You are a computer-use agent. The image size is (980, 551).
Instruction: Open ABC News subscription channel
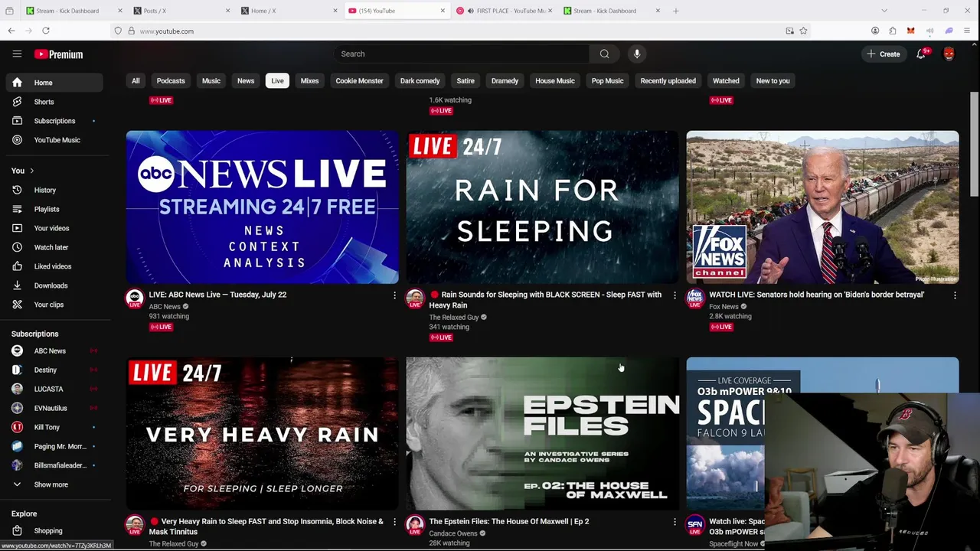(x=54, y=350)
